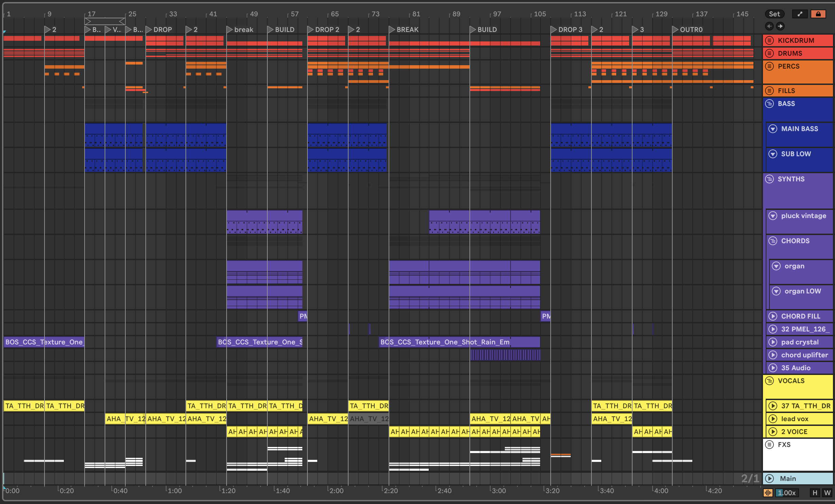Click the FXS group fold icon

tap(770, 445)
